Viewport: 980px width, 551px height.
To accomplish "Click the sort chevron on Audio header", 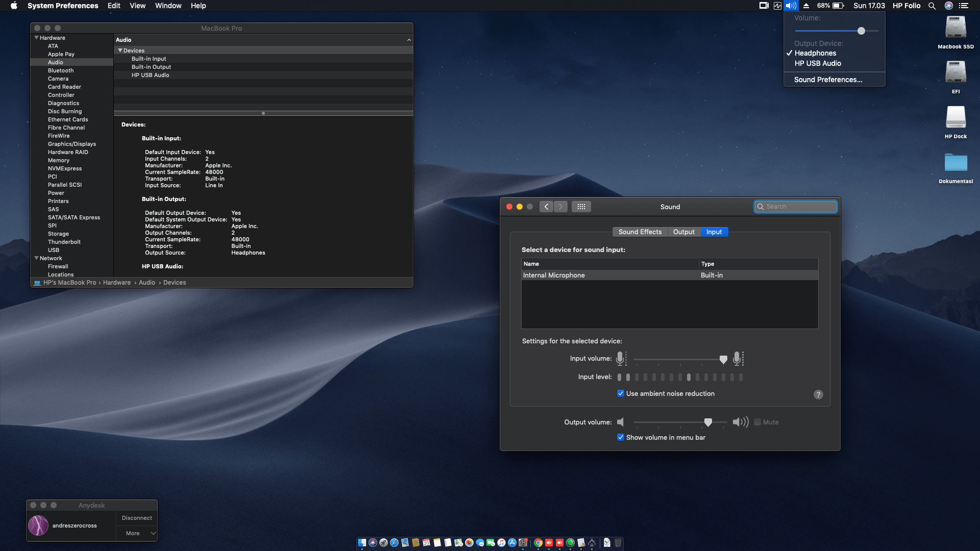I will [x=409, y=40].
